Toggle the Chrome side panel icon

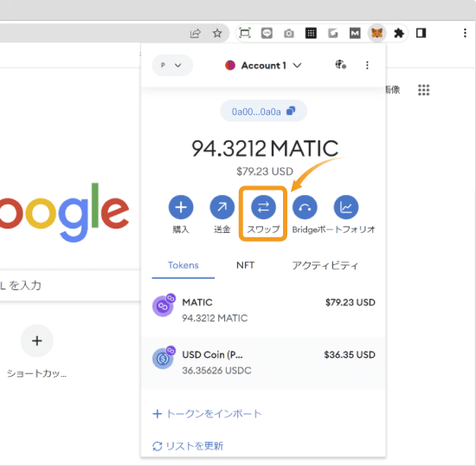(x=421, y=33)
